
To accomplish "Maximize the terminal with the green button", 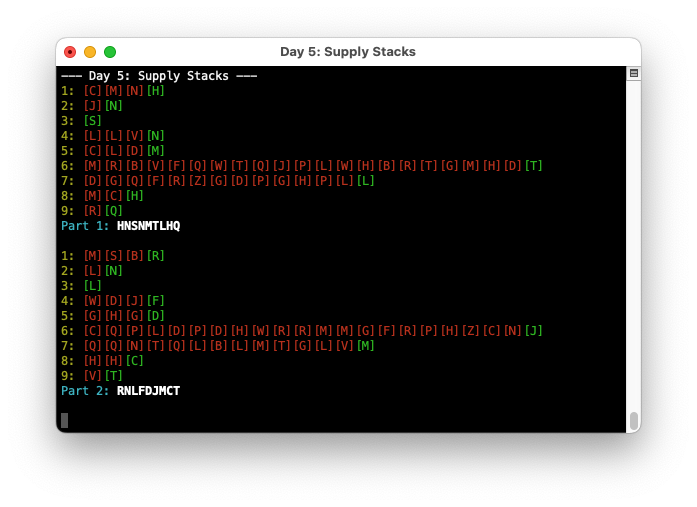I will (110, 52).
